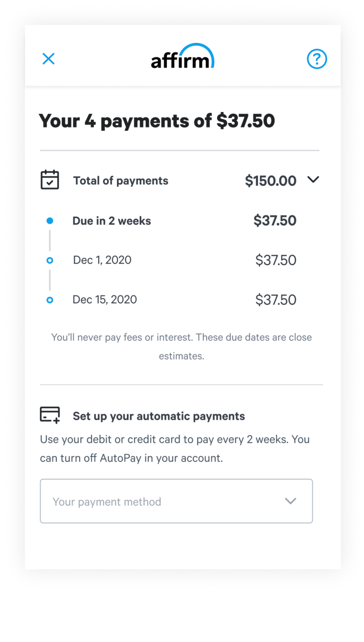The height and width of the screenshot is (642, 364).
Task: Click the "Total of payments" label
Action: coord(120,181)
